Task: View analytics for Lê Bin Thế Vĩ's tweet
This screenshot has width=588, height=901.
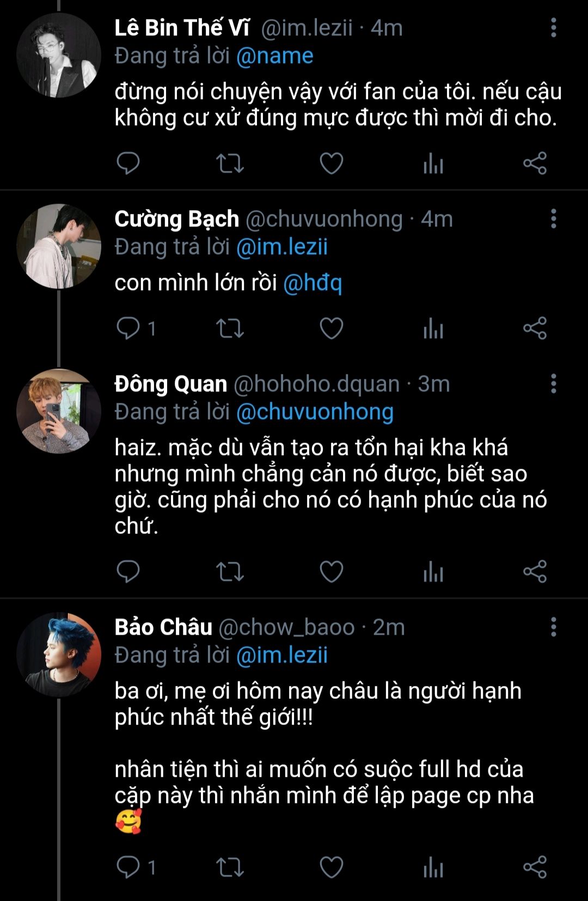Action: click(x=433, y=163)
